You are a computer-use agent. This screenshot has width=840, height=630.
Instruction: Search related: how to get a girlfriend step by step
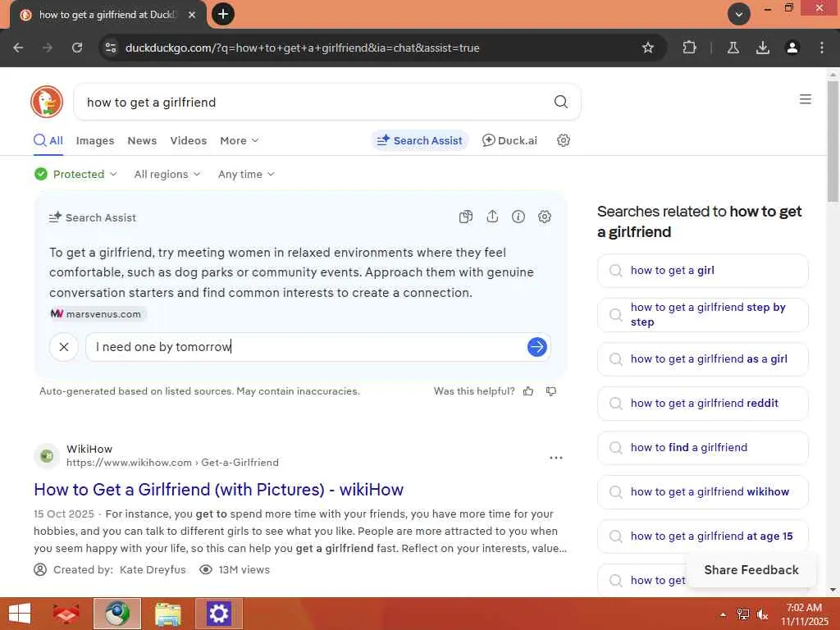(x=702, y=314)
